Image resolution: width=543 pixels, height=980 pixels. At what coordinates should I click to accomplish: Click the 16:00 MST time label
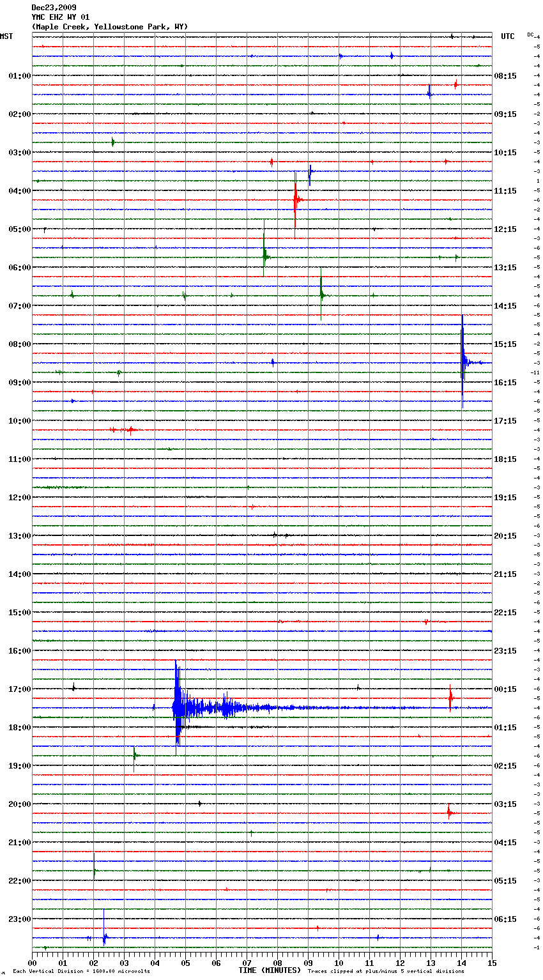coord(20,651)
